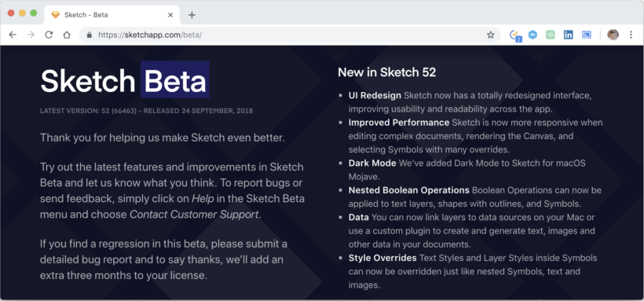Click the Sketch word in the page heading
The height and width of the screenshot is (301, 644).
(88, 80)
